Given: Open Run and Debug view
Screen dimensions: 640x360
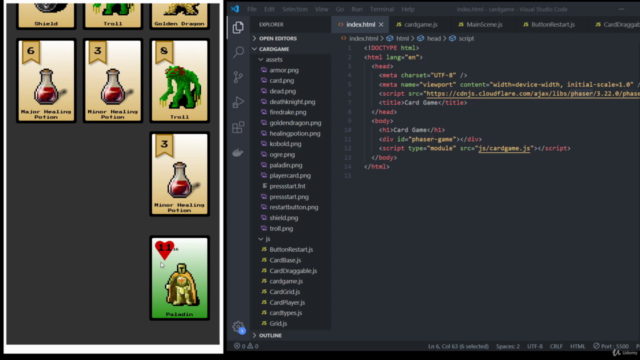Looking at the screenshot, I should coord(238,102).
